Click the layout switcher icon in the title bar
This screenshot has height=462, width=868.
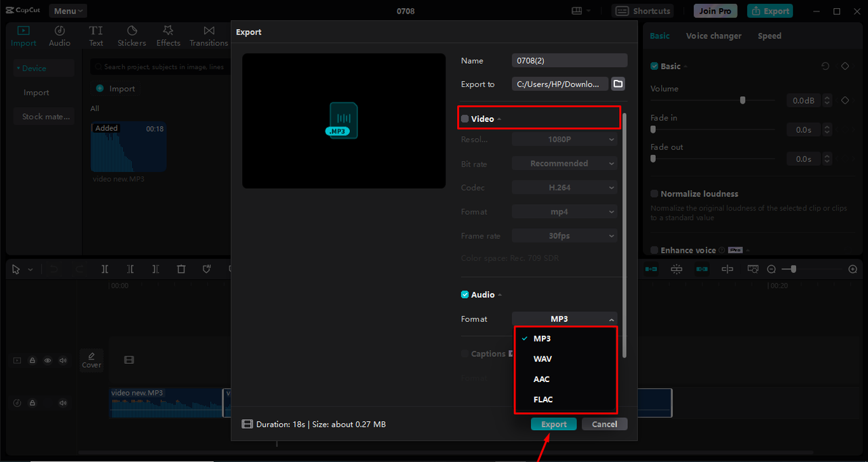point(577,11)
